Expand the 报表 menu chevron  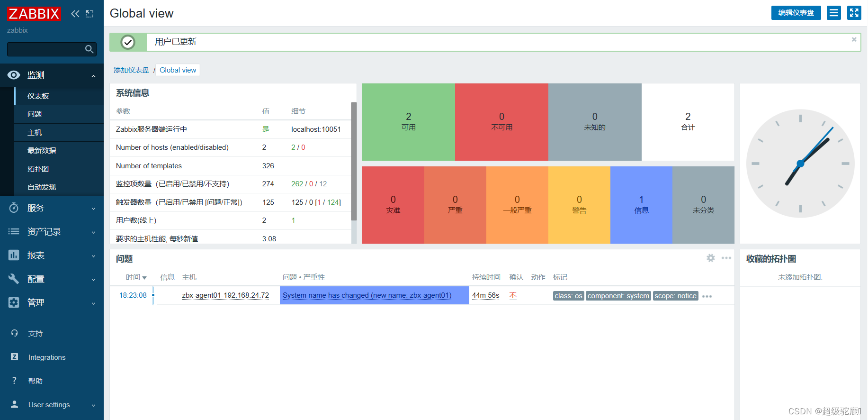(93, 256)
